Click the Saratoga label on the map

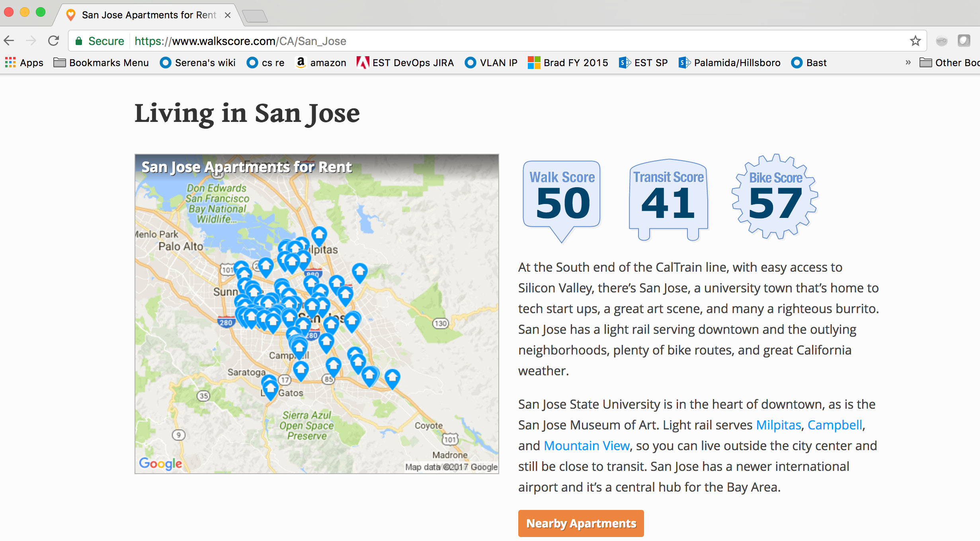246,372
